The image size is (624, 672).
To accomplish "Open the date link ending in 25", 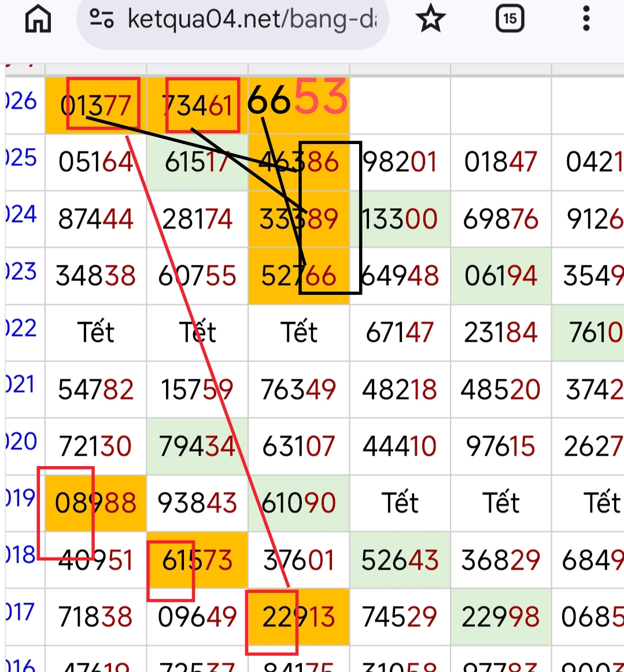I will 21,158.
